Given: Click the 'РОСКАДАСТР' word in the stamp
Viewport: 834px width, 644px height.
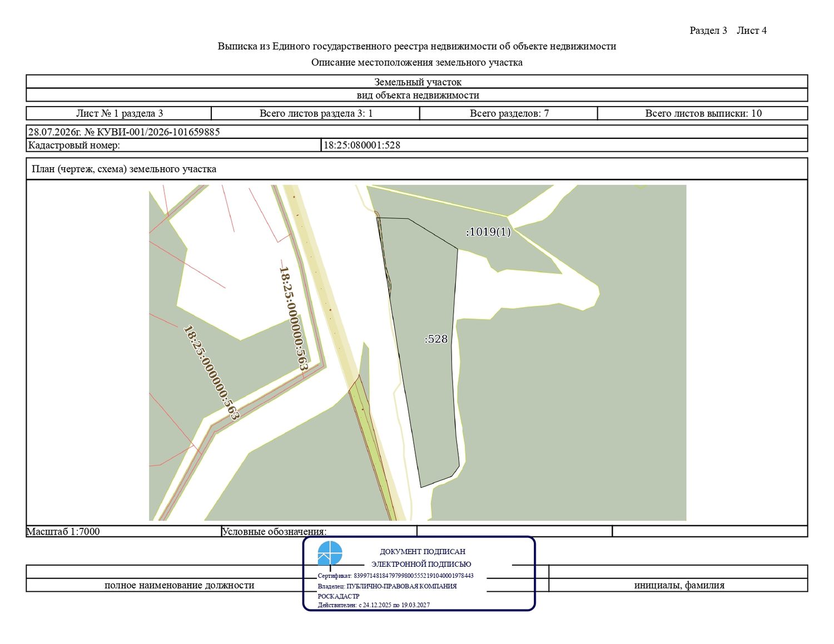Looking at the screenshot, I should [339, 596].
